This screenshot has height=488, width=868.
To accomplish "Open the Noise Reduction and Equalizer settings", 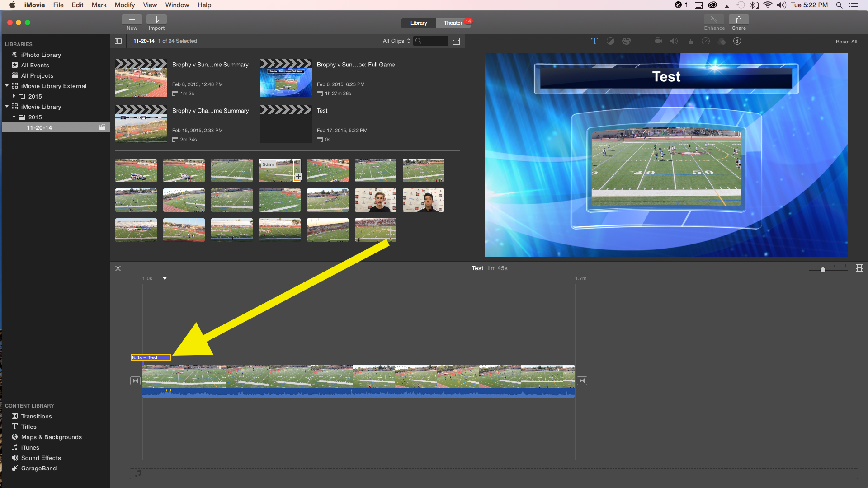I will click(x=689, y=41).
